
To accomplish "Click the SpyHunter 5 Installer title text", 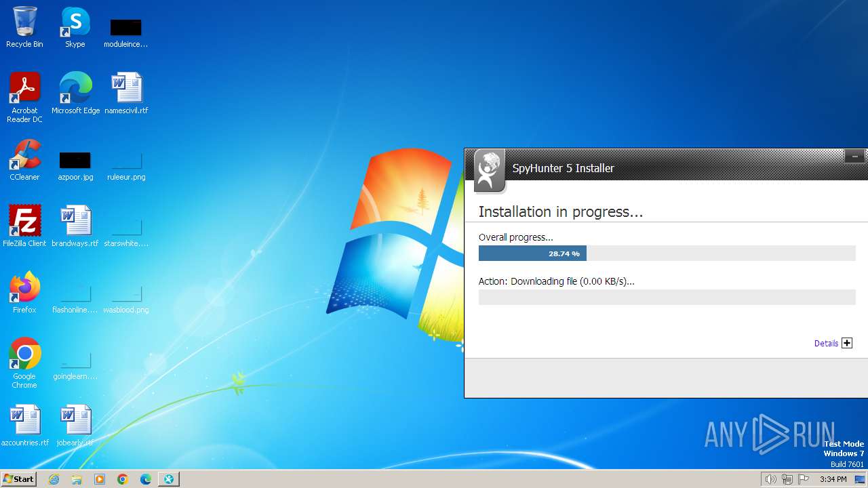I will [563, 168].
